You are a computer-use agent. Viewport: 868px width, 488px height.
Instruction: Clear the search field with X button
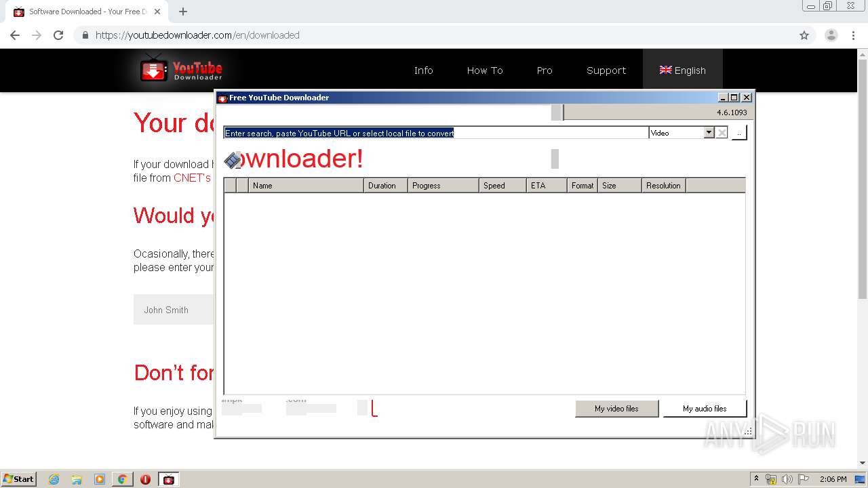pyautogui.click(x=722, y=133)
